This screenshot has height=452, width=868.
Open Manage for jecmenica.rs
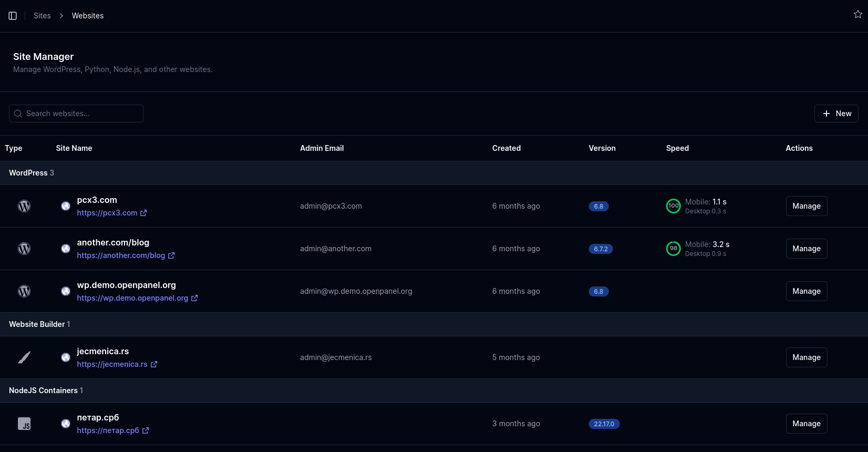click(806, 357)
